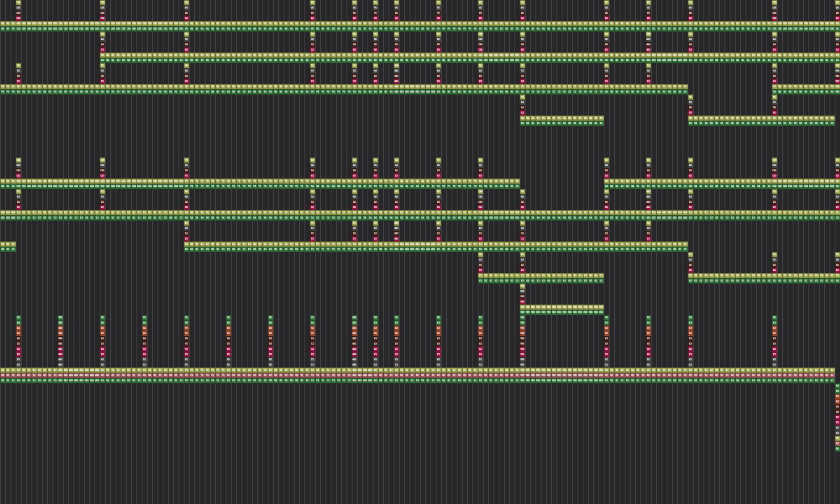This screenshot has width=840, height=504.
Task: Select last yellow cell before fifth-row gap
Action: tap(517, 181)
